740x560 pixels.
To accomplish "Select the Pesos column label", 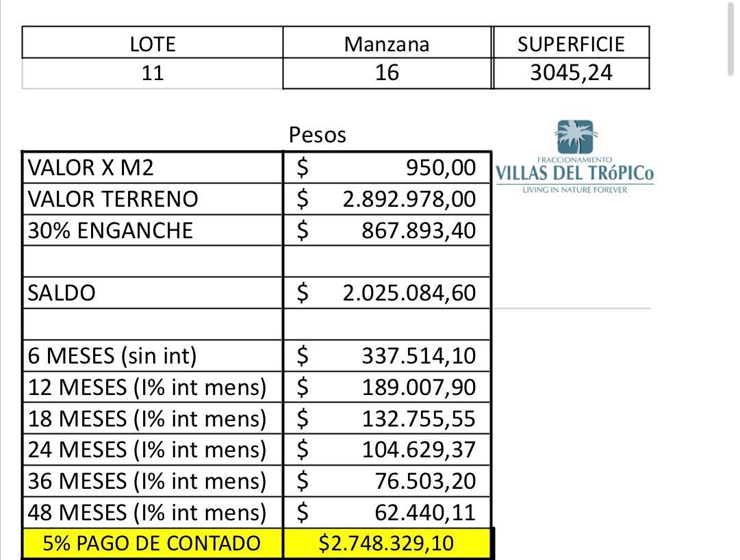I will click(318, 135).
